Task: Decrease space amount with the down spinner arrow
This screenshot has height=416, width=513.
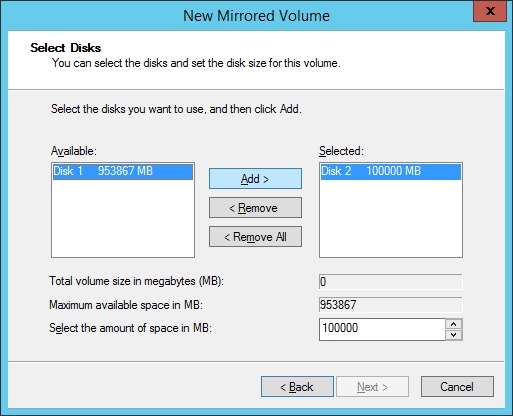Action: 454,335
